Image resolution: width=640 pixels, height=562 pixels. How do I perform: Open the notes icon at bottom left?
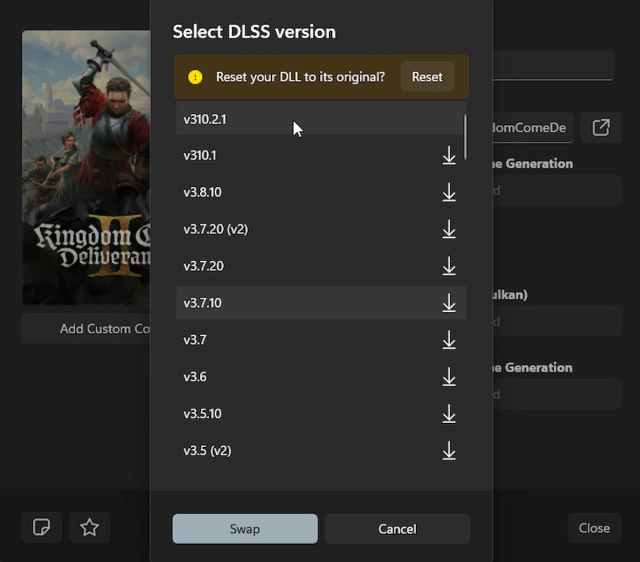click(42, 527)
